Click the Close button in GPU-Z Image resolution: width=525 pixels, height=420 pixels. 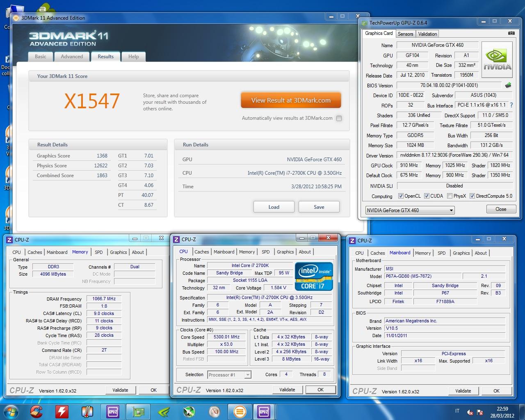(x=501, y=209)
